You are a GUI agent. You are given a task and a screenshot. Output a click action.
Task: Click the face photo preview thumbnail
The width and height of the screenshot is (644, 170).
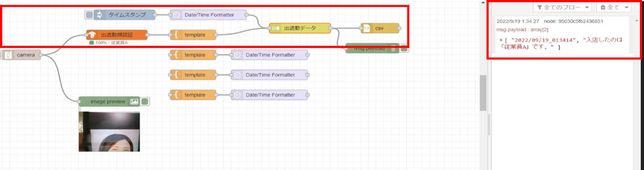[109, 132]
